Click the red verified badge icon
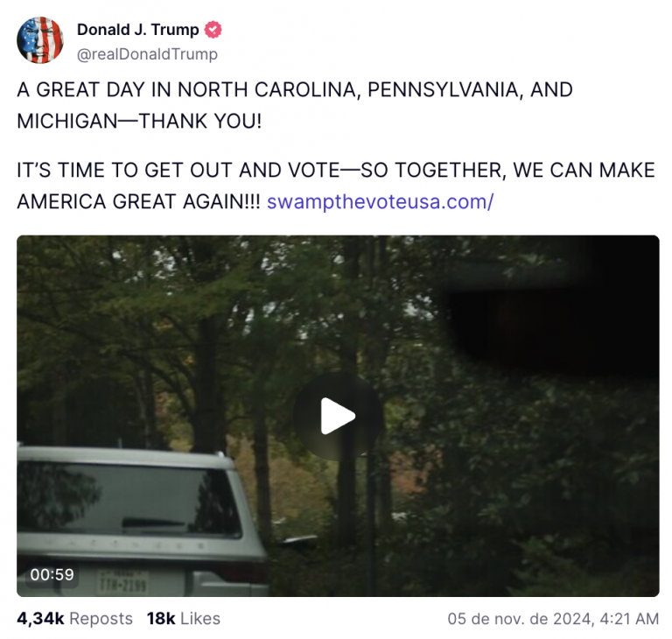 213,30
